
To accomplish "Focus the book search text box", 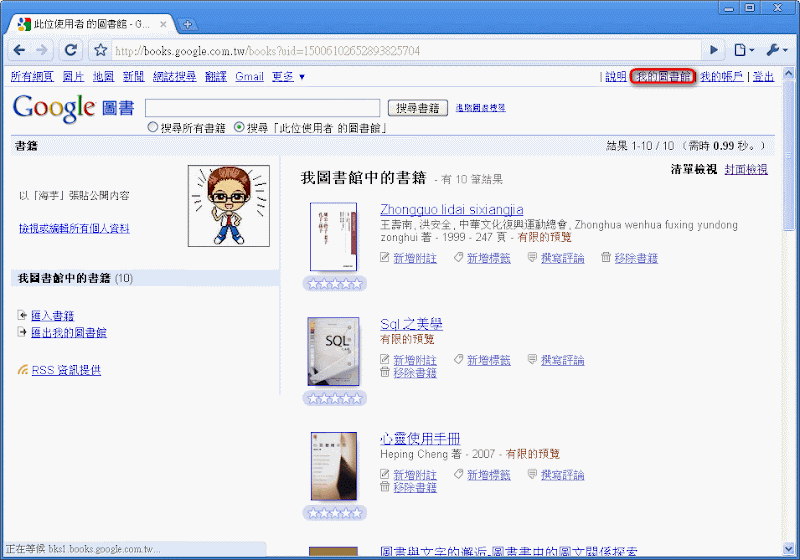I will (x=263, y=108).
